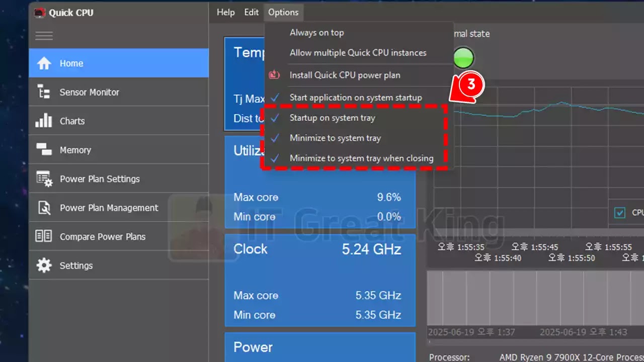Click the Clock 5.24 GHz value
This screenshot has height=362, width=644.
[371, 249]
